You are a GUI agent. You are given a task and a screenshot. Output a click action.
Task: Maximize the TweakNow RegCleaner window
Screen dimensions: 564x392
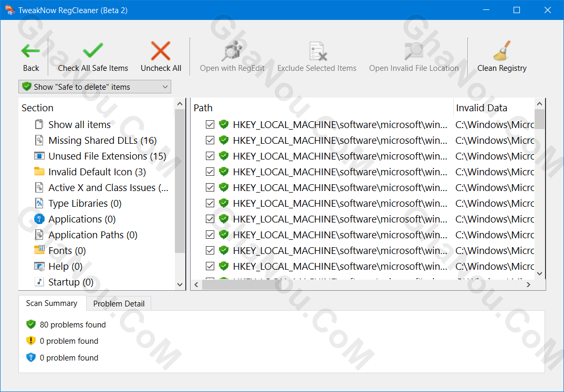517,10
